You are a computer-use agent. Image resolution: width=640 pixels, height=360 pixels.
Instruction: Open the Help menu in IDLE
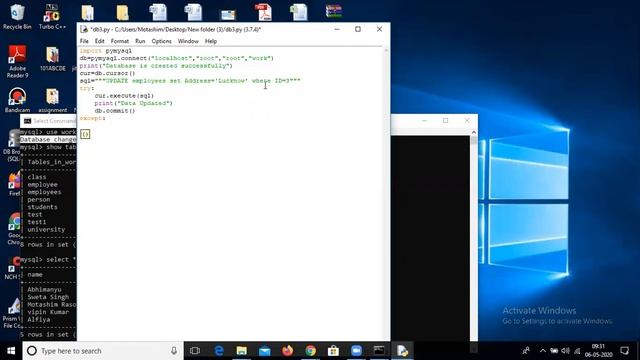(211, 41)
